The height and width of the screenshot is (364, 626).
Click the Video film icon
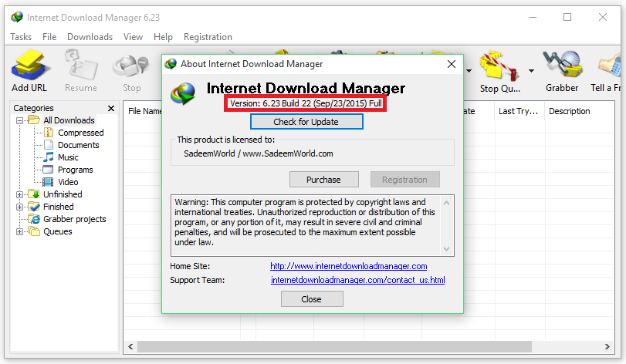48,182
